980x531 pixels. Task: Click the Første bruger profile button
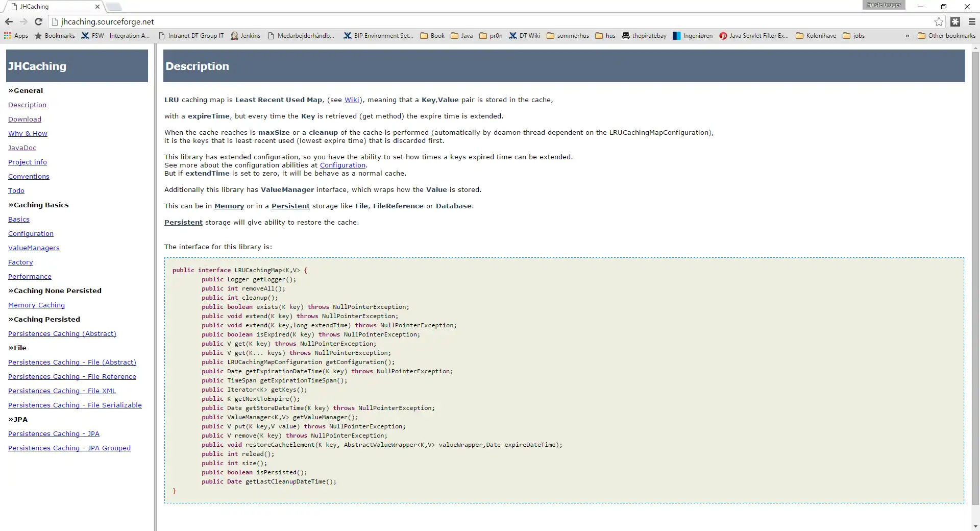pos(884,5)
